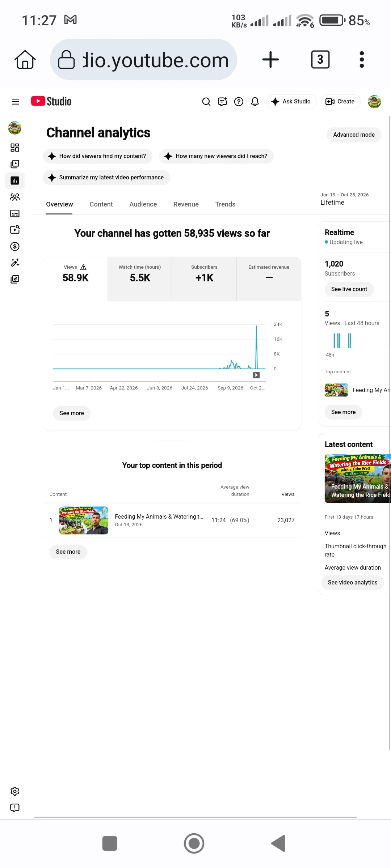This screenshot has width=391, height=868.
Task: Select the Analytics sidebar icon
Action: (15, 180)
